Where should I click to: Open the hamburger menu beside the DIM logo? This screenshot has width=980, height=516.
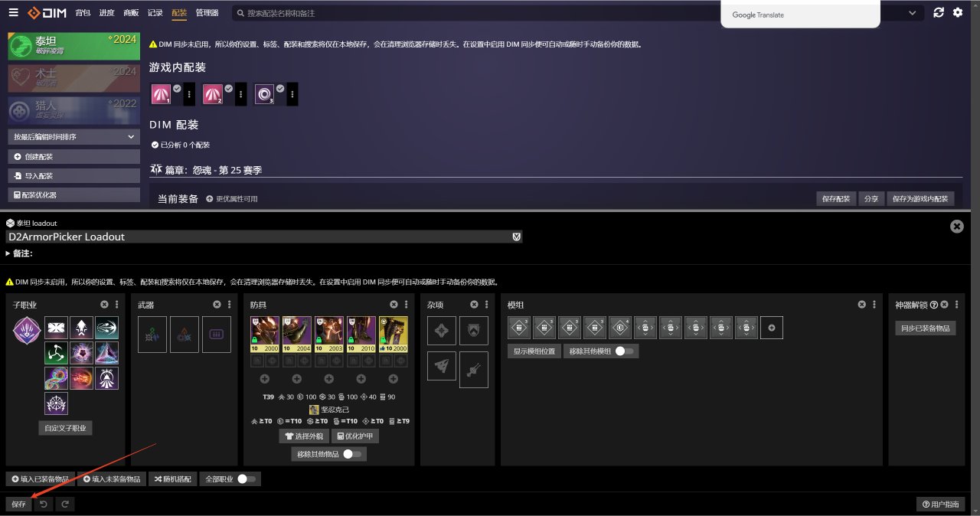tap(13, 13)
